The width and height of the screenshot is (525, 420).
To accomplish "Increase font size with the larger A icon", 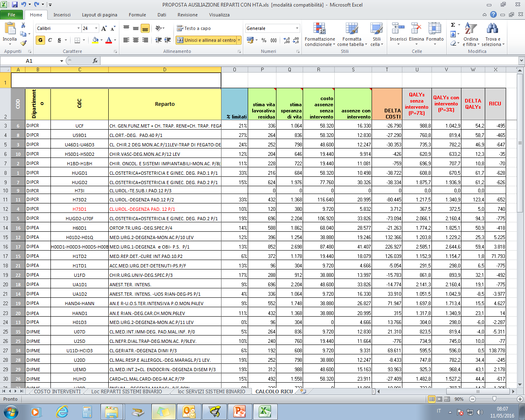I will tap(104, 28).
